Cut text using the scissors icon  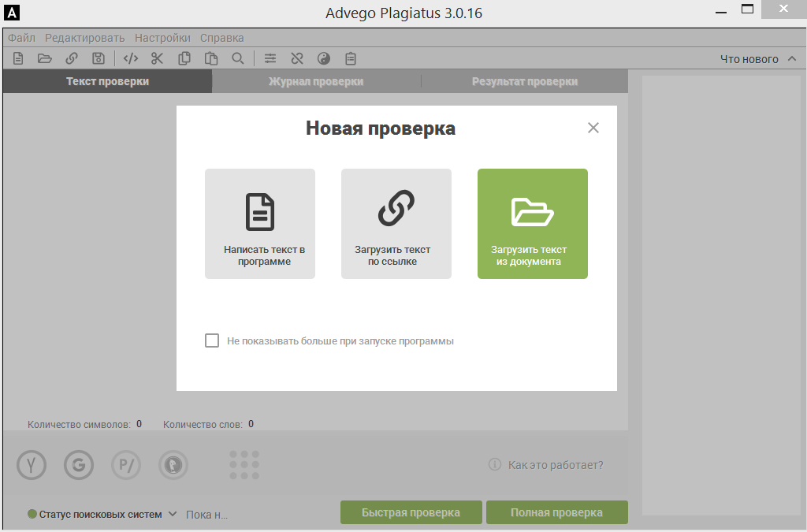click(x=157, y=58)
